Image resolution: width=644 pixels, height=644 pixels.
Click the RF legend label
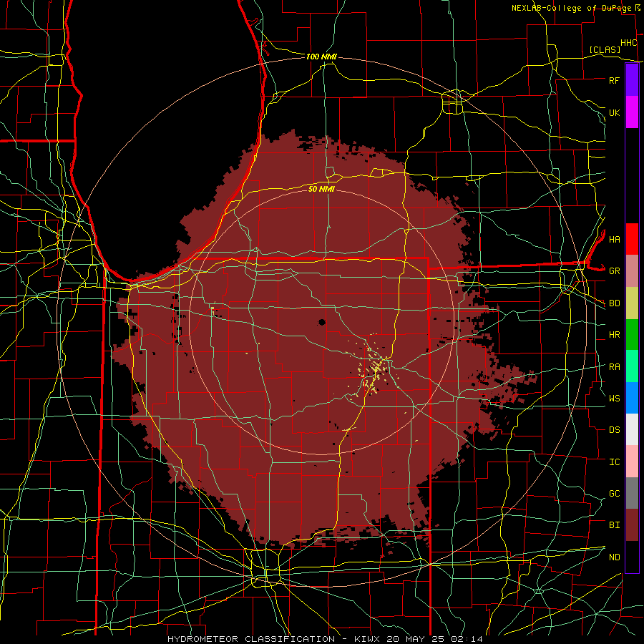614,80
